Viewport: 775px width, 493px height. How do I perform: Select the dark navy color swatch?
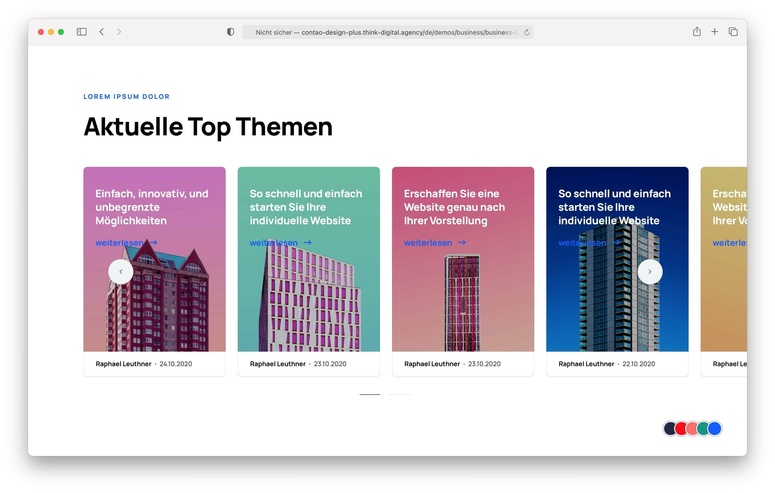[670, 428]
